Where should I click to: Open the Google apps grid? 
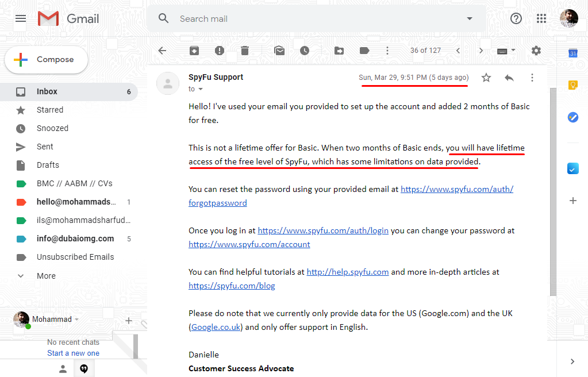pos(541,18)
